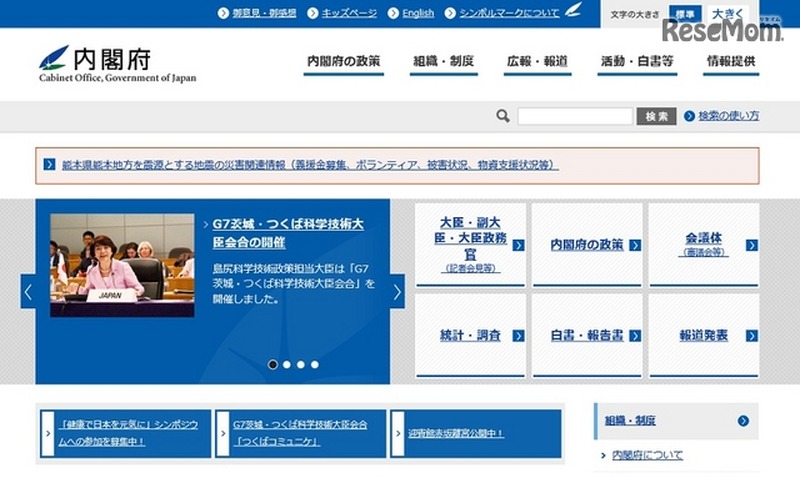Click arrow icon on 統計・調査 tile

(518, 336)
